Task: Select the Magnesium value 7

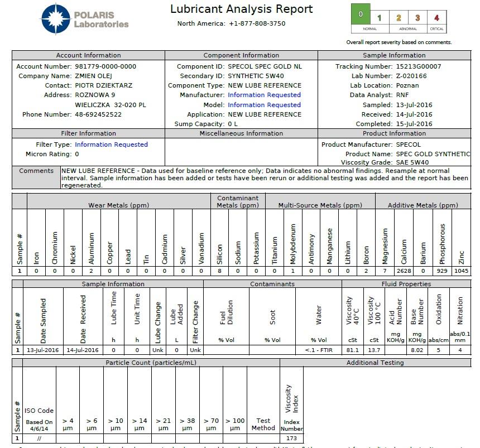Action: (x=385, y=271)
